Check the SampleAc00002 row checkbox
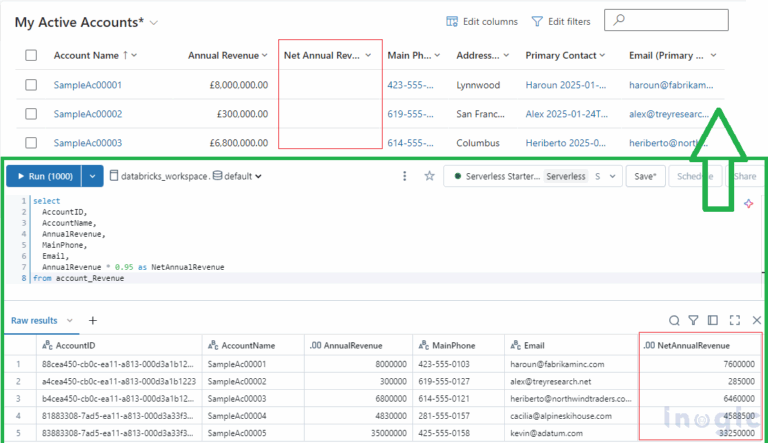This screenshot has height=443, width=768. click(x=31, y=114)
